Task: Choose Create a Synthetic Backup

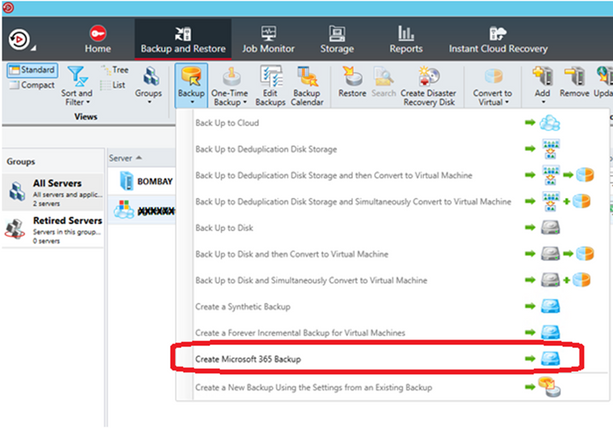Action: click(393, 306)
